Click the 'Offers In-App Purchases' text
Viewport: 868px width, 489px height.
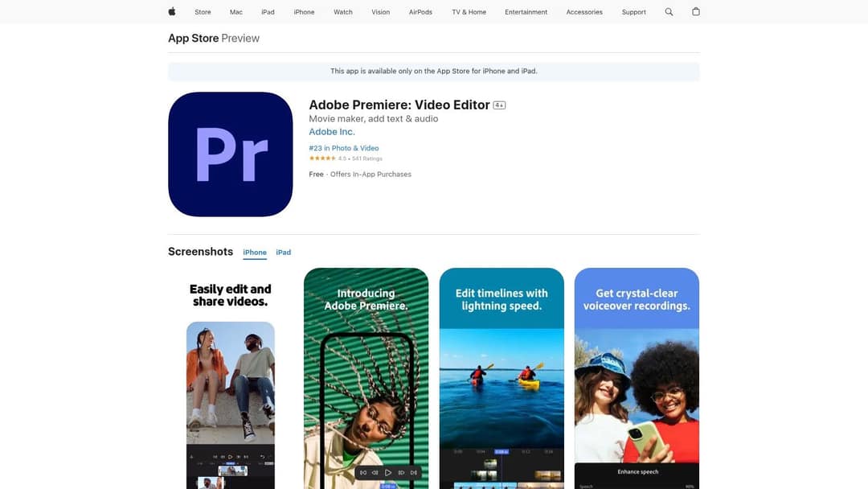tap(371, 174)
